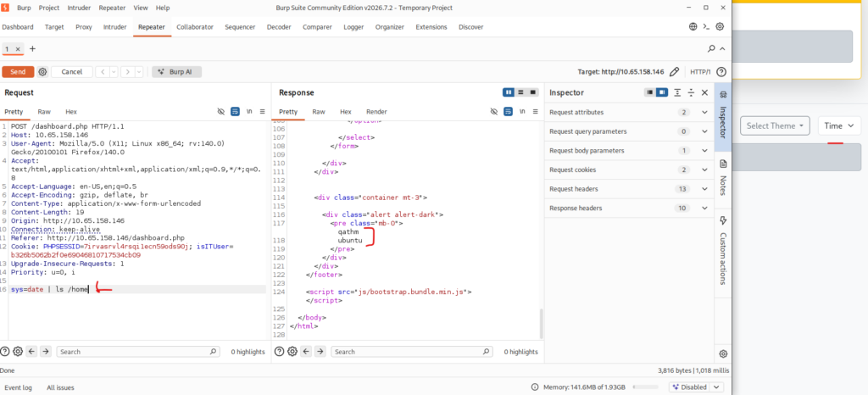Open Request search help icon

[5, 351]
